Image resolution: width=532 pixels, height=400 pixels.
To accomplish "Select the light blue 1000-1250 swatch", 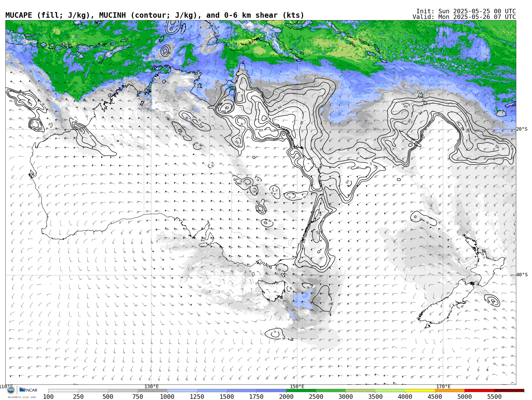I will click(x=182, y=391).
